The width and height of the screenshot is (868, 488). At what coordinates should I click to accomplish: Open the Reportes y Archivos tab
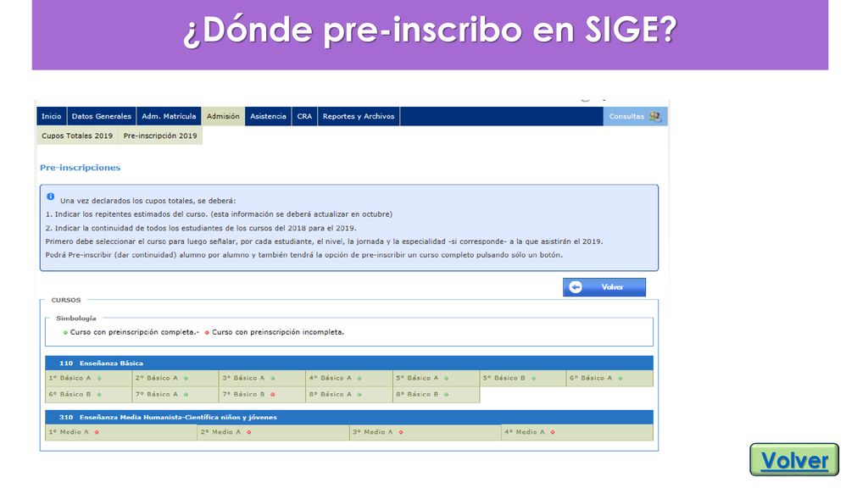pos(359,116)
